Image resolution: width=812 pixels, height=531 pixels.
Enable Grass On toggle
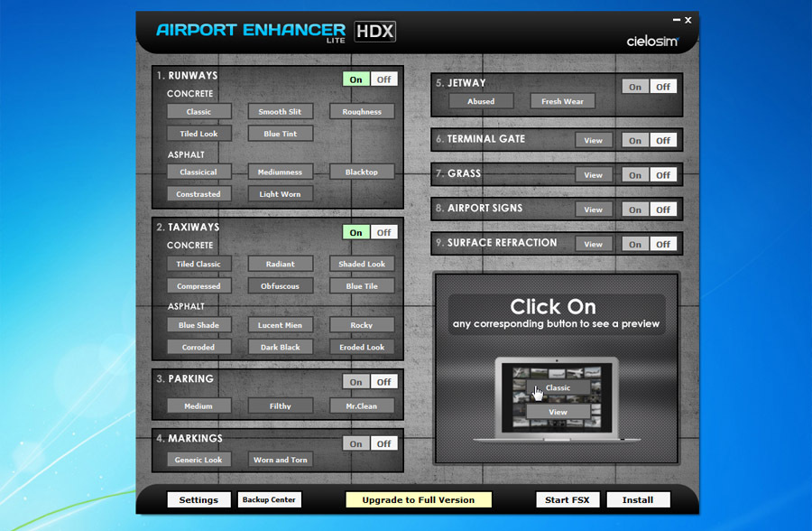[x=635, y=175]
